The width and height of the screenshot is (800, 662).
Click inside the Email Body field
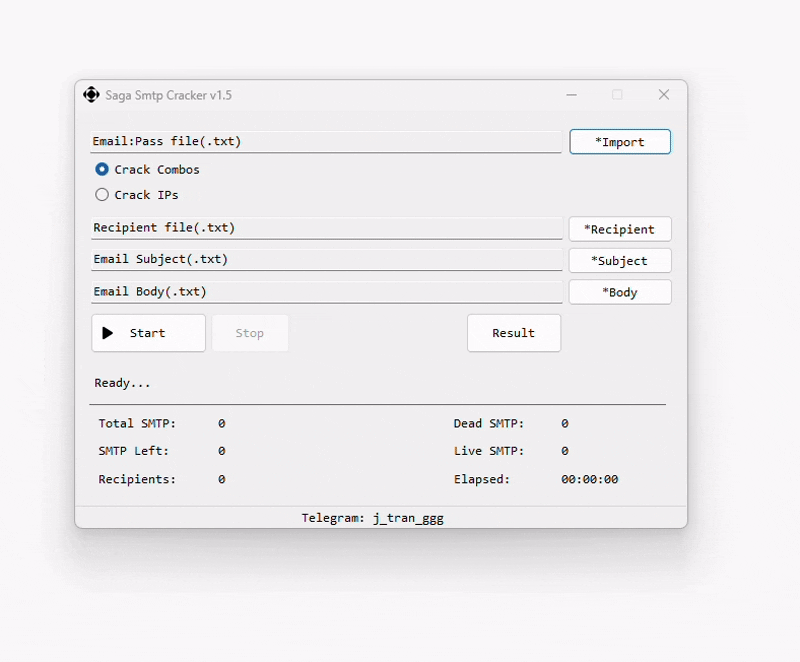325,292
